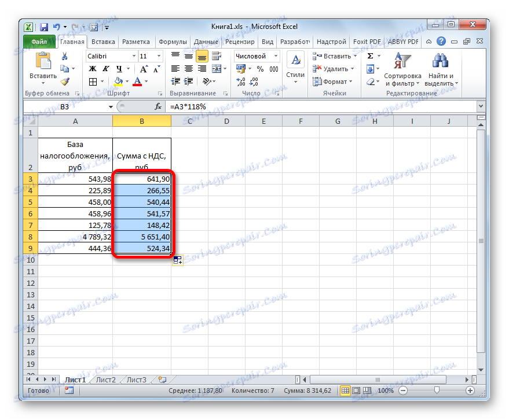Viewport: 509px width, 420px height.
Task: Apply percent style %
Action: pyautogui.click(x=261, y=69)
